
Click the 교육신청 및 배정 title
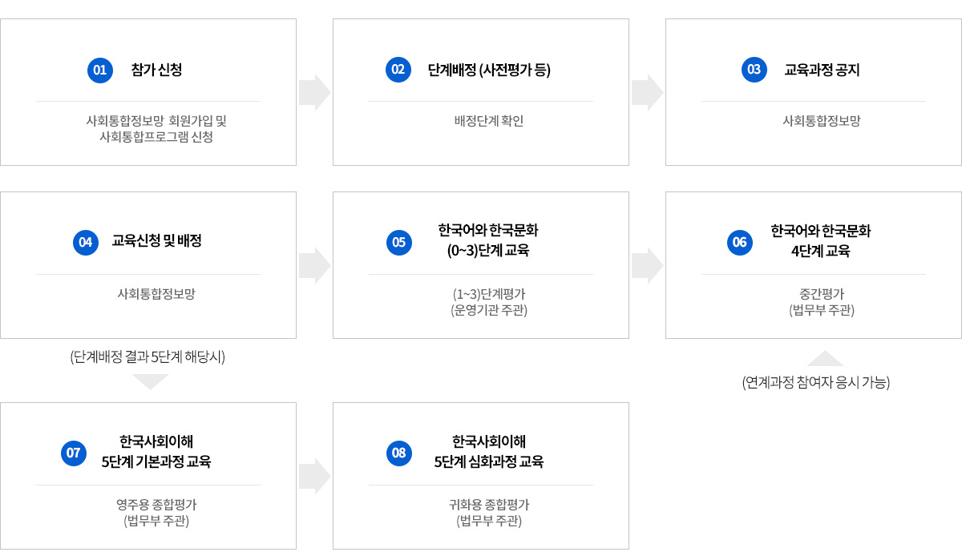point(156,241)
